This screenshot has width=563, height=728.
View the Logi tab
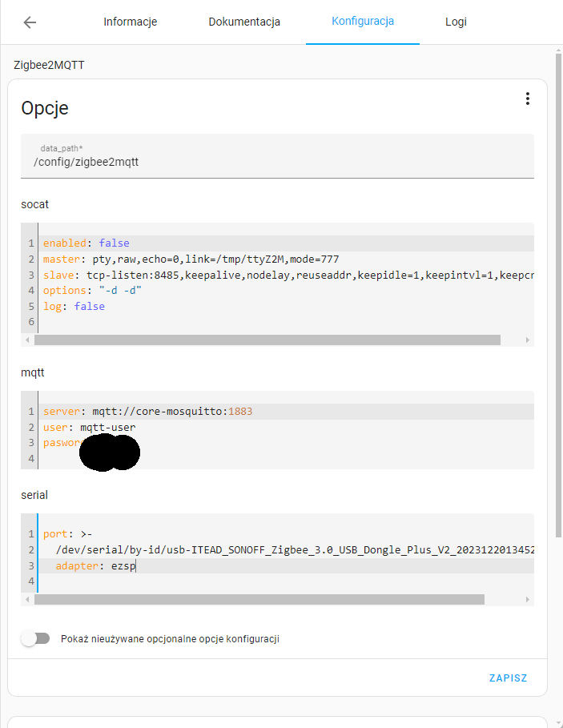click(x=456, y=22)
